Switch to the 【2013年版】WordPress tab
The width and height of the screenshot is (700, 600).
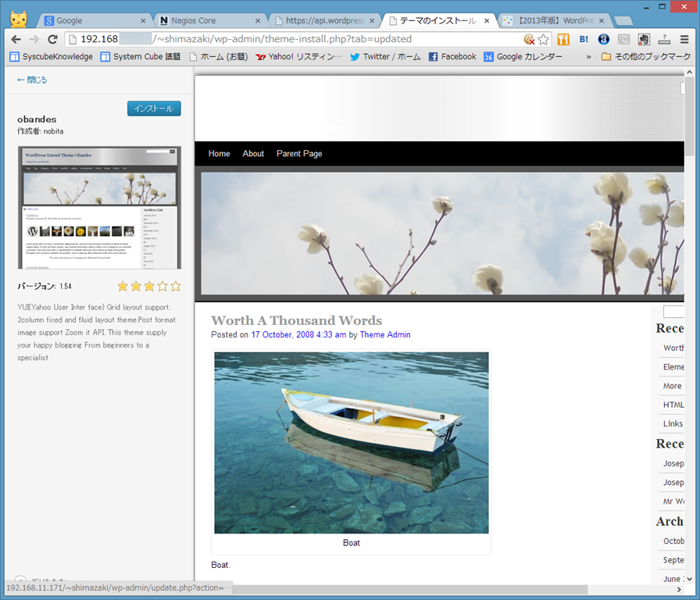[554, 20]
